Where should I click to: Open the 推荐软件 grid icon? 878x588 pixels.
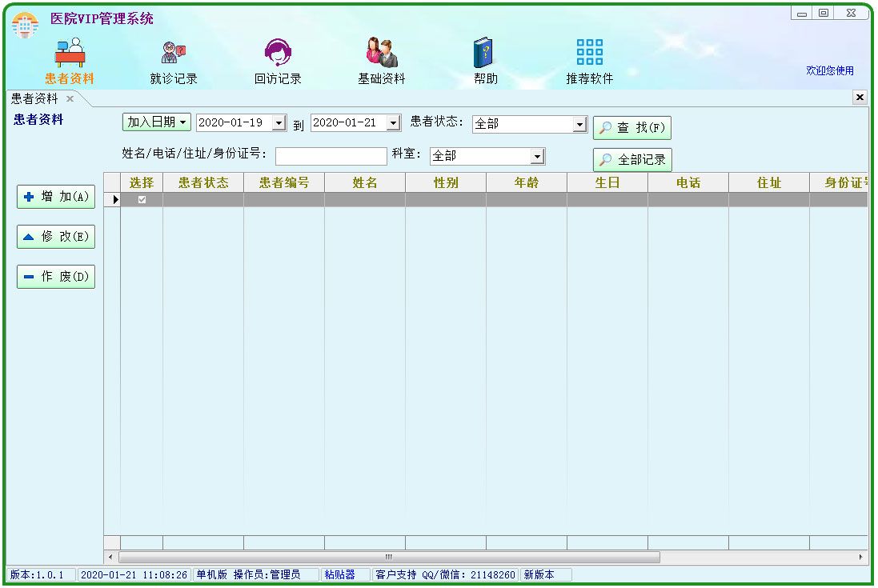click(x=590, y=53)
